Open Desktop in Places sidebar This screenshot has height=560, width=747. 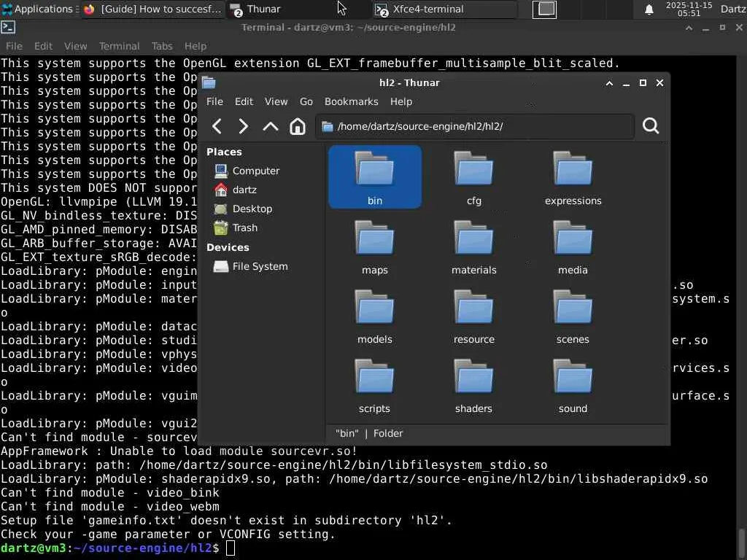click(x=244, y=209)
